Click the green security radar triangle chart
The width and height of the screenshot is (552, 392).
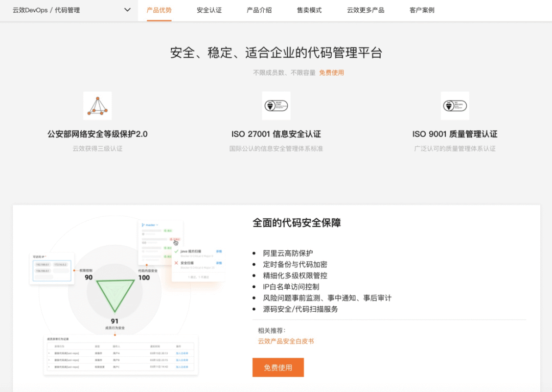point(115,295)
